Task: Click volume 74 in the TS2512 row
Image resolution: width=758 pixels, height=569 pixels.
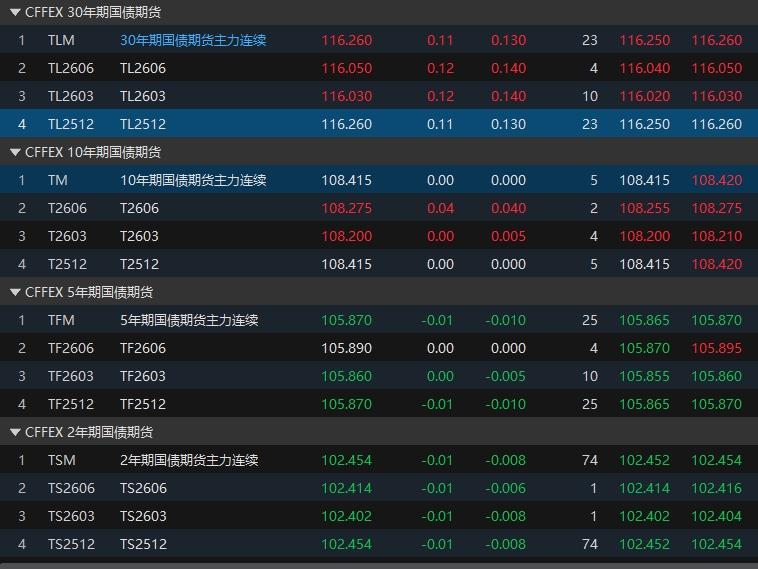Action: (x=590, y=544)
